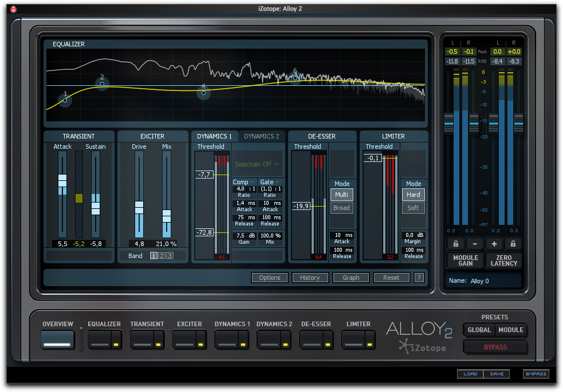Switch to Dynamics 1 tab
The image size is (563, 392).
coord(214,136)
